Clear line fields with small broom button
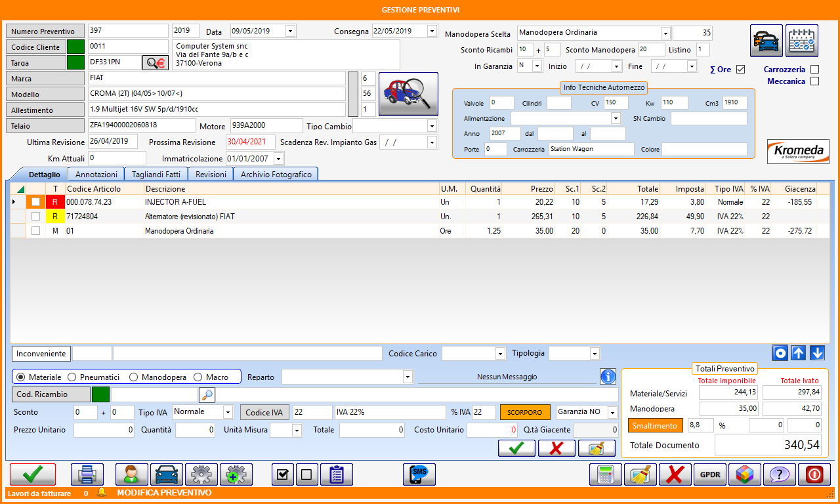 coord(597,448)
